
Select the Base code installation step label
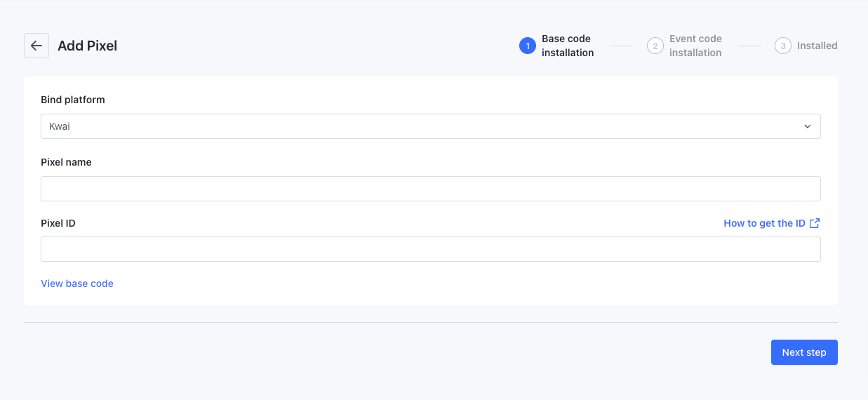click(568, 46)
